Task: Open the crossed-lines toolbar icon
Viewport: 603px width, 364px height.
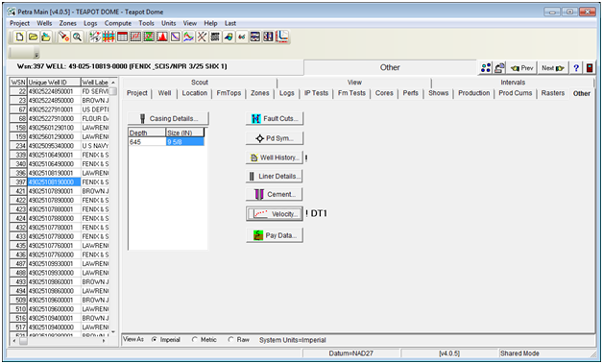Action: coord(202,36)
